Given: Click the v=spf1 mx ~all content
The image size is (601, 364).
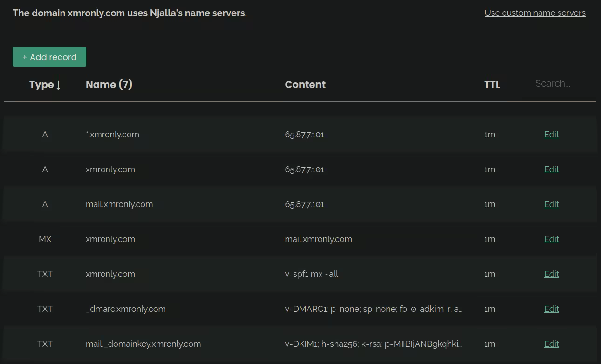Looking at the screenshot, I should point(311,274).
